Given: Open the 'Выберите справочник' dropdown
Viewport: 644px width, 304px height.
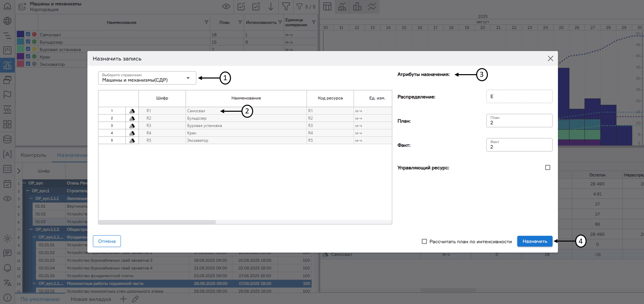Looking at the screenshot, I should [x=147, y=78].
